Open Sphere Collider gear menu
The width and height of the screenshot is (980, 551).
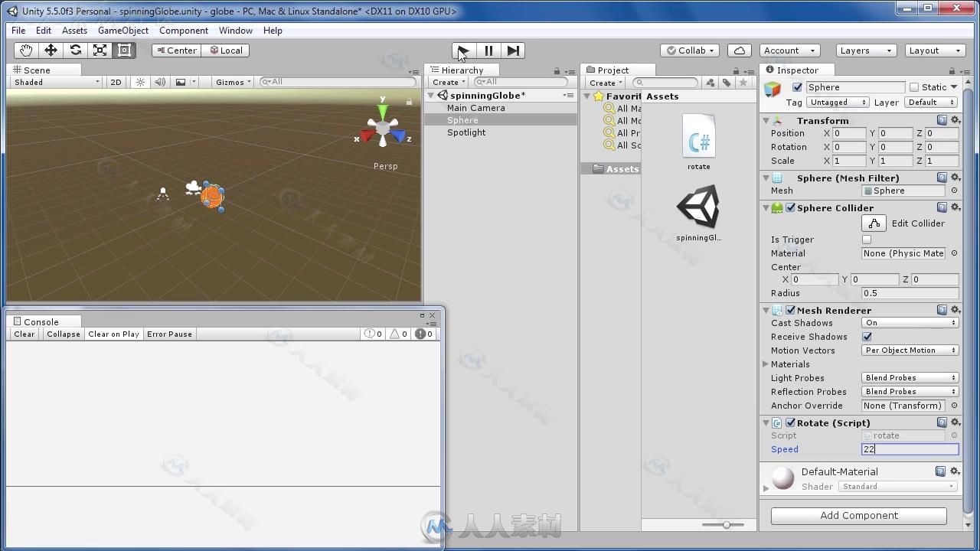pyautogui.click(x=955, y=207)
